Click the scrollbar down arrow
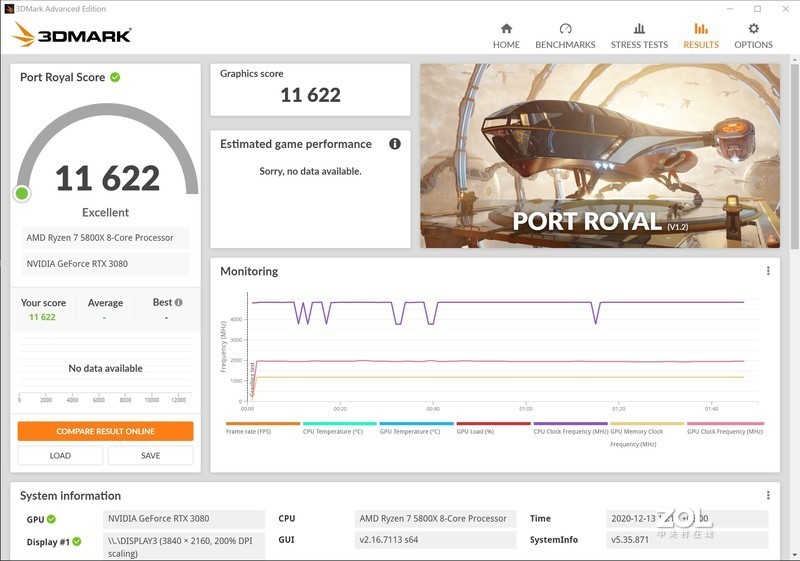Screen dimensions: 800x561 794,555
